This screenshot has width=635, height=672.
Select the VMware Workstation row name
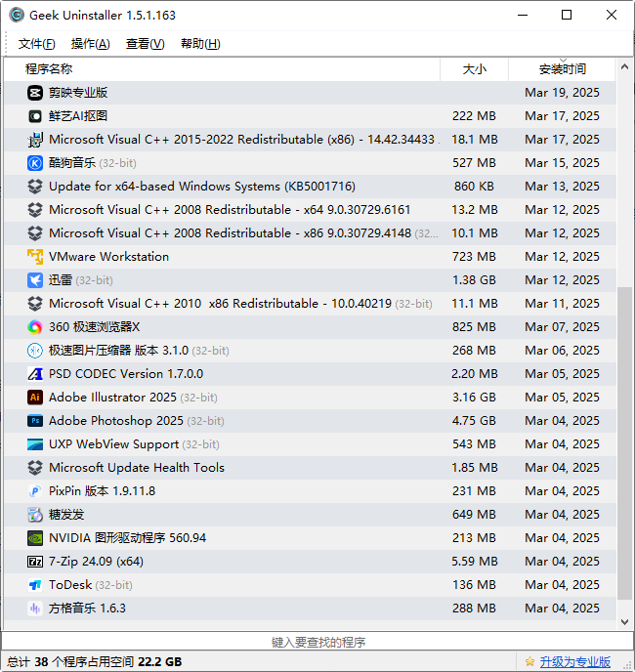coord(108,257)
